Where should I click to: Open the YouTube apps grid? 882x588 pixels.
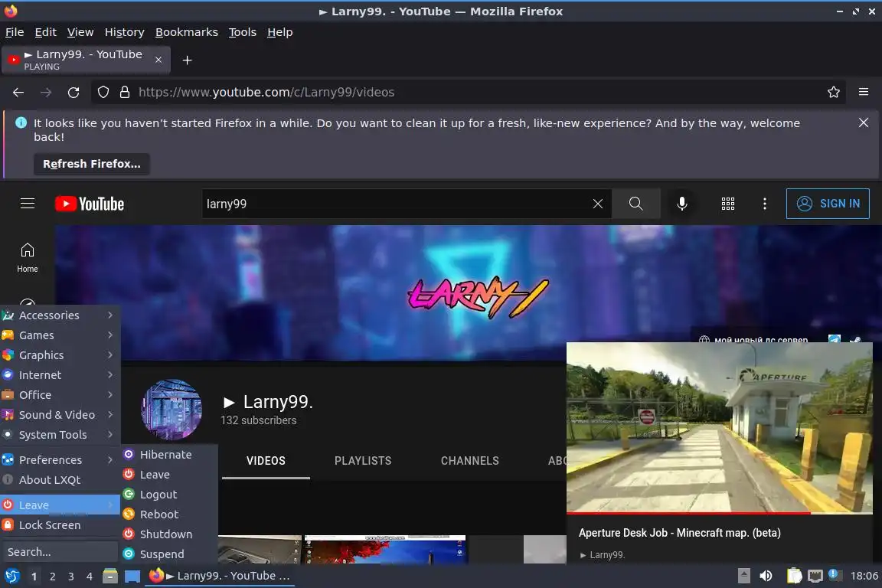pos(728,204)
